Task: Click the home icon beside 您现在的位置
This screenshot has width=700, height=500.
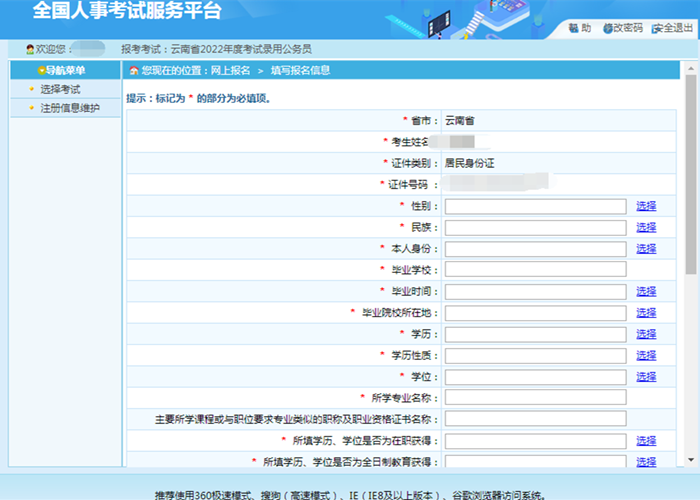Action: pos(134,71)
